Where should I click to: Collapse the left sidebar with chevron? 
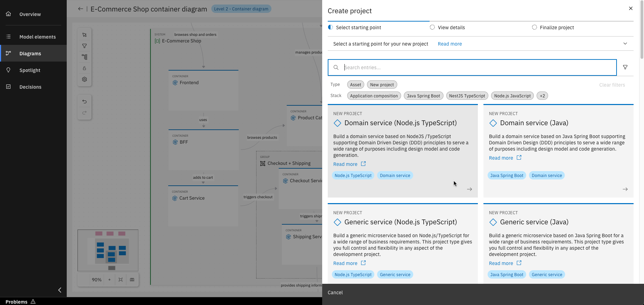[60, 290]
